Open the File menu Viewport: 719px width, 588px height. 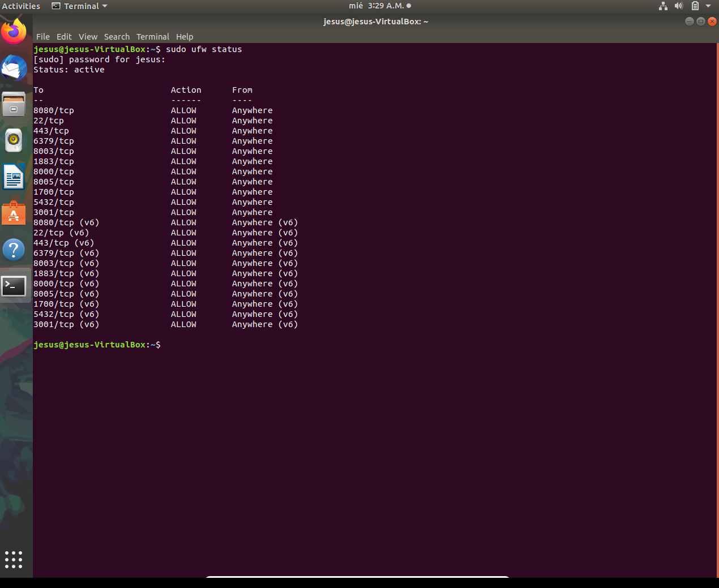(x=43, y=37)
